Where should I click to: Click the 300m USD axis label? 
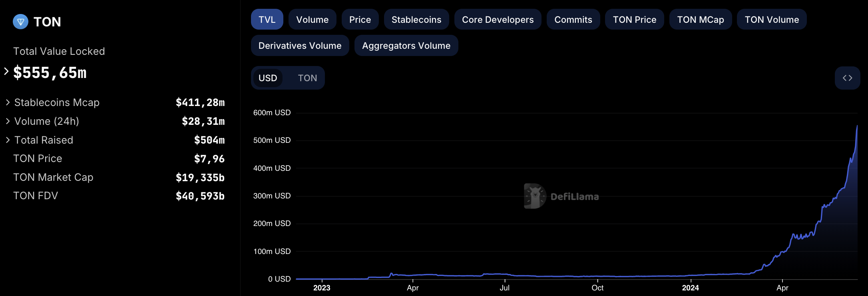[x=272, y=196]
